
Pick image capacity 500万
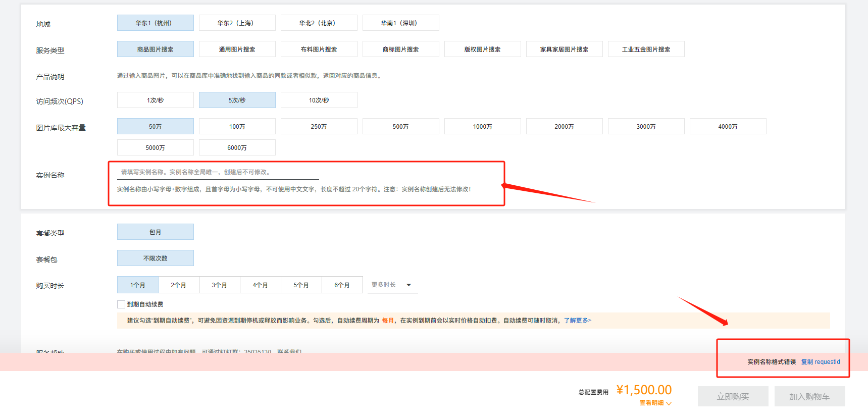[401, 126]
